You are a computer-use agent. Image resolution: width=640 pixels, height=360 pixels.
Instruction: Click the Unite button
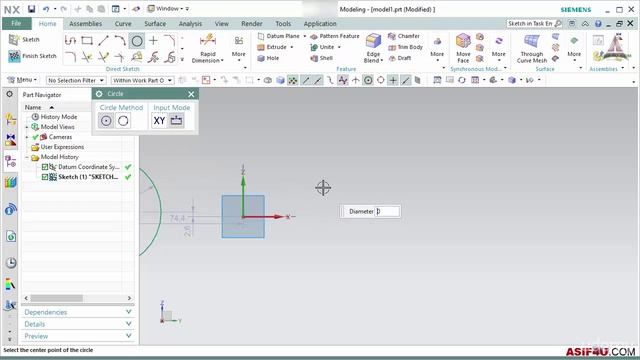click(326, 47)
